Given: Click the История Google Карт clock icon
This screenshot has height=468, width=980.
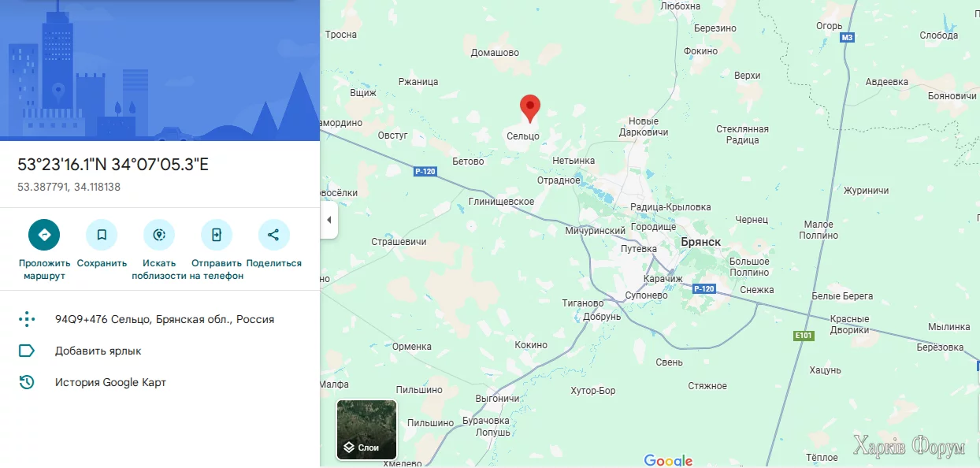Looking at the screenshot, I should click(x=27, y=382).
